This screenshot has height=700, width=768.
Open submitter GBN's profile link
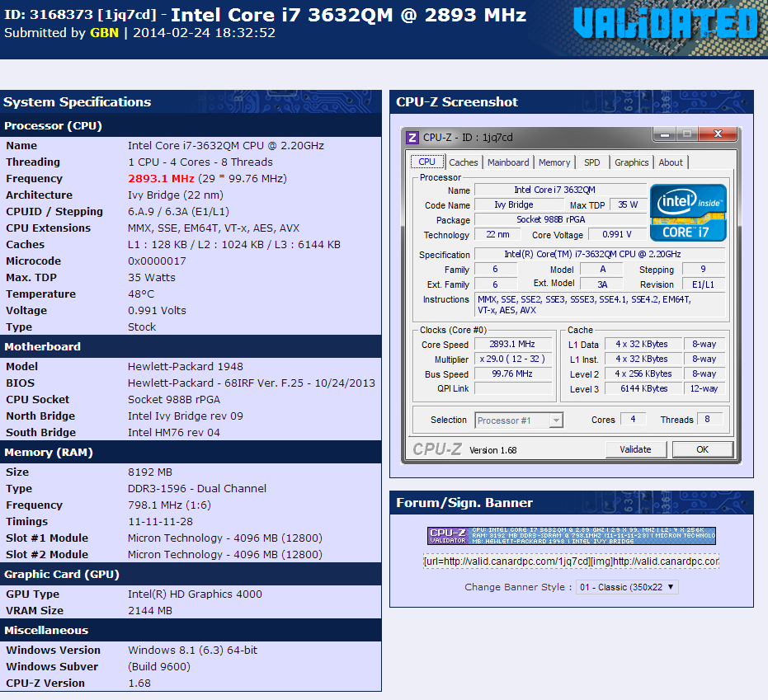point(104,33)
